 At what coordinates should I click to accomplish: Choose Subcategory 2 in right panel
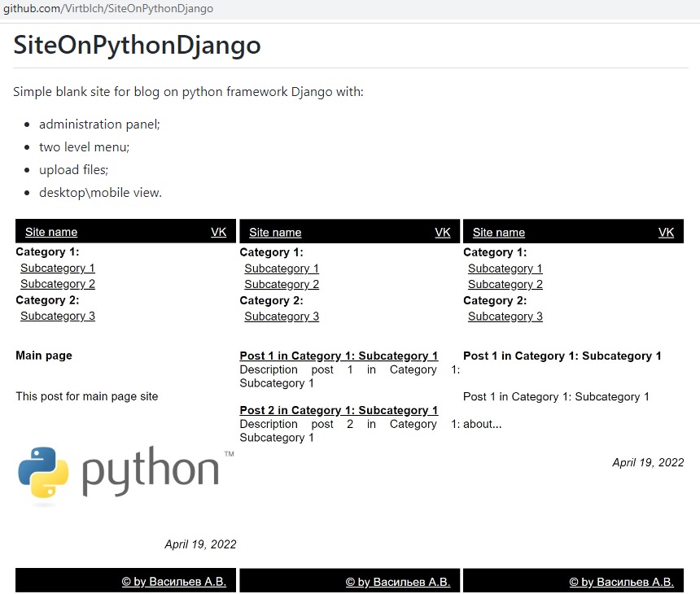505,285
